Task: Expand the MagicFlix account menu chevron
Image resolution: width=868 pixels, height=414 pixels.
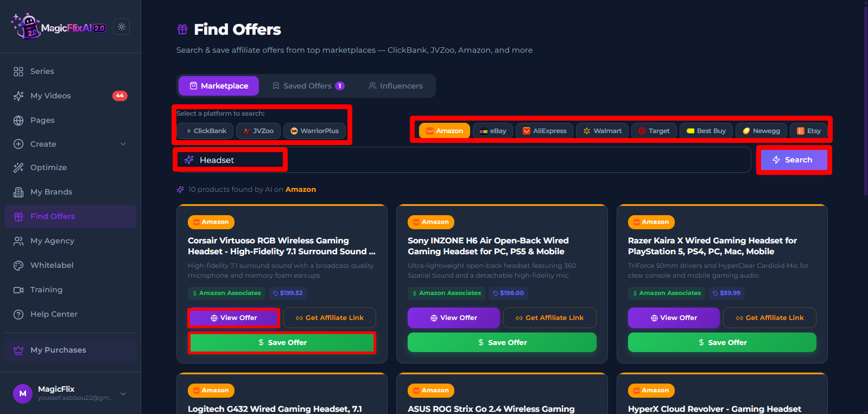Action: (x=123, y=394)
